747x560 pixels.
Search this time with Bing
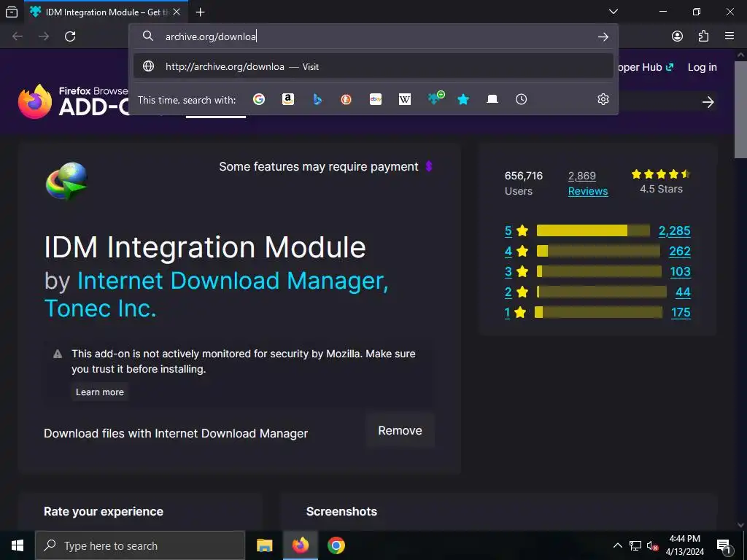coord(317,99)
